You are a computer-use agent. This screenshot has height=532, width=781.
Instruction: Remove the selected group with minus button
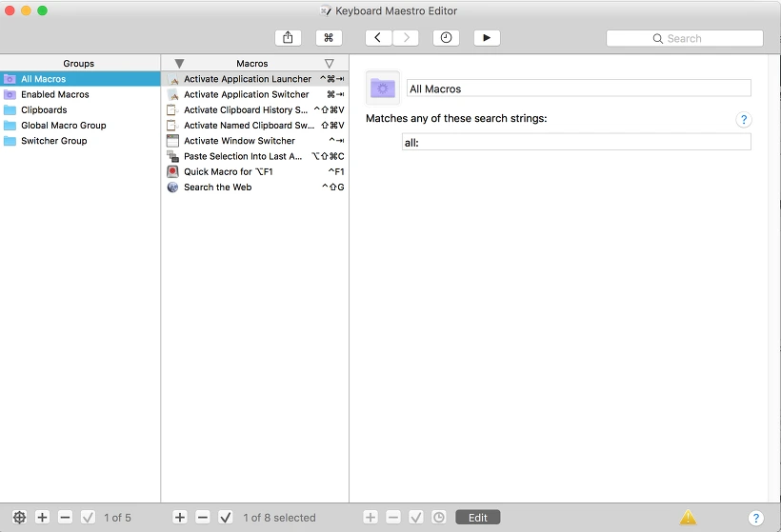click(66, 518)
